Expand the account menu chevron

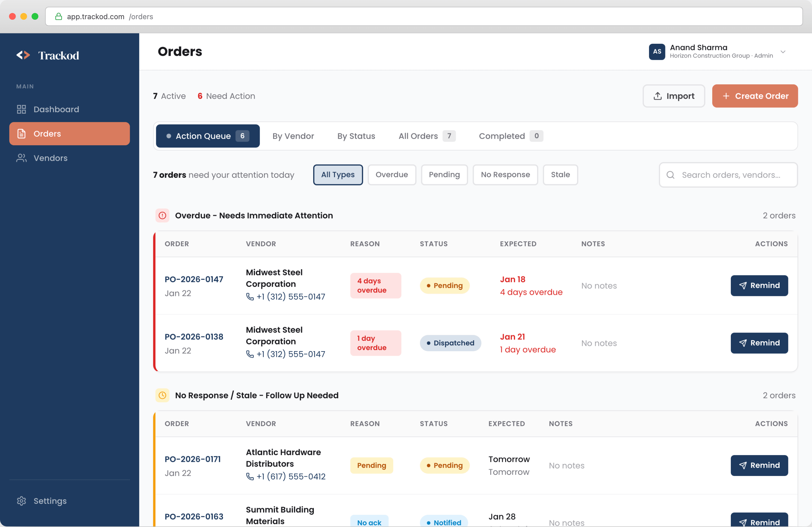pyautogui.click(x=783, y=52)
